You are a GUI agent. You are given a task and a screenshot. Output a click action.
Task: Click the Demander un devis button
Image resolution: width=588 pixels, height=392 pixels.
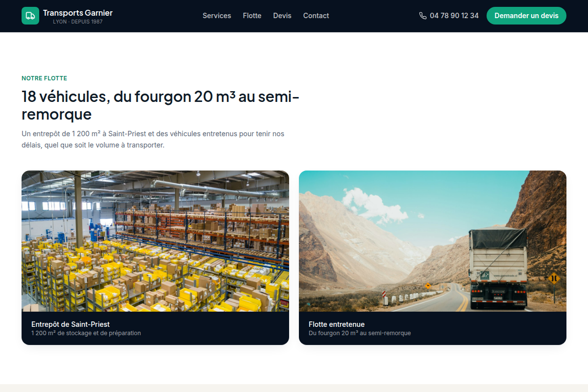[x=526, y=16]
